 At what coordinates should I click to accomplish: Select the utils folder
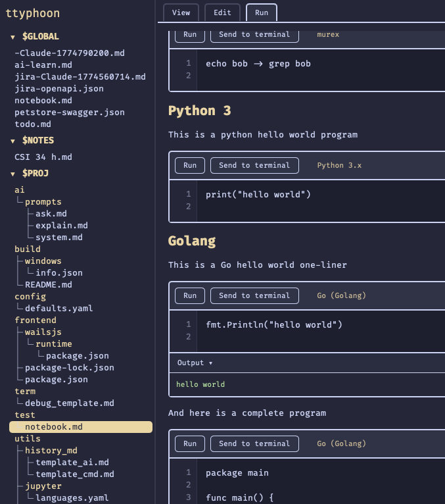[x=28, y=439]
